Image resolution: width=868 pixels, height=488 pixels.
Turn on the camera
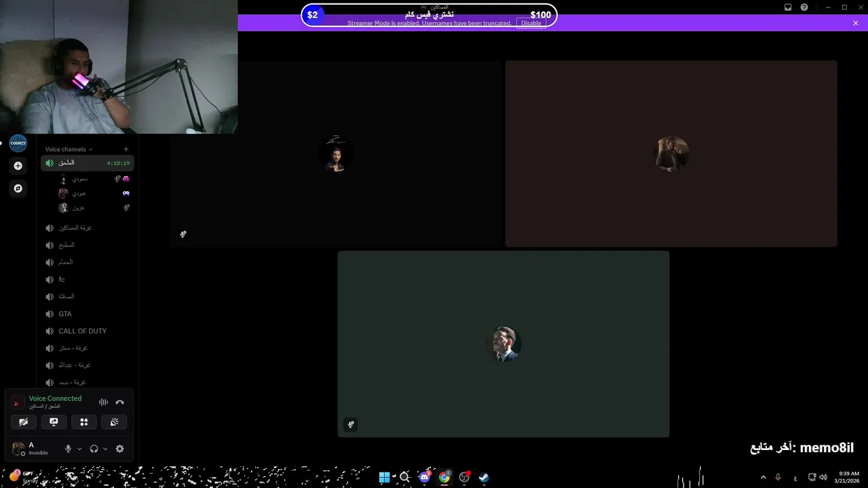pyautogui.click(x=24, y=422)
